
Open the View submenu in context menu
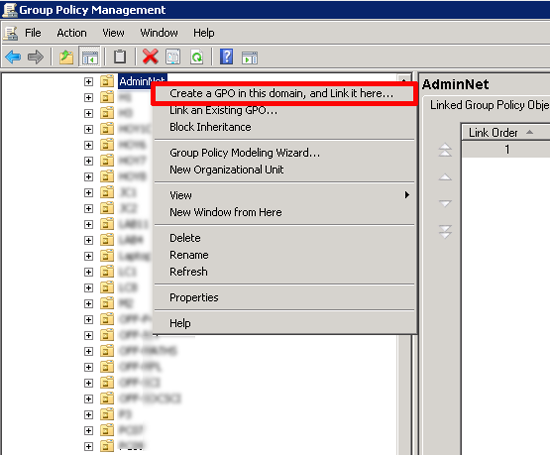pos(284,195)
